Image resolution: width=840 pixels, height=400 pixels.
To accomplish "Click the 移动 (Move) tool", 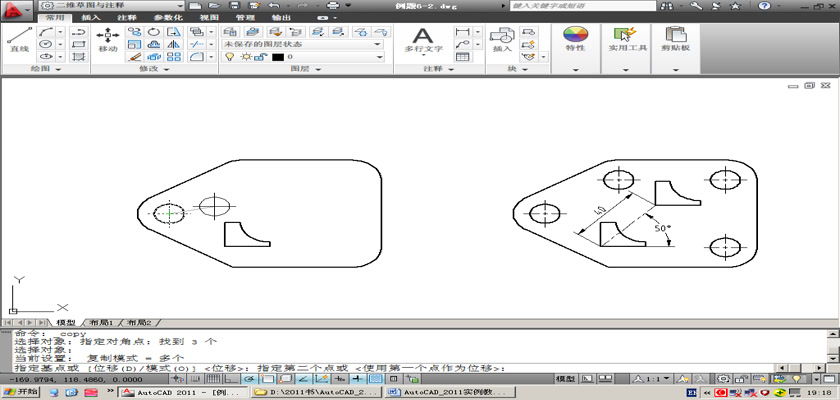I will click(107, 39).
